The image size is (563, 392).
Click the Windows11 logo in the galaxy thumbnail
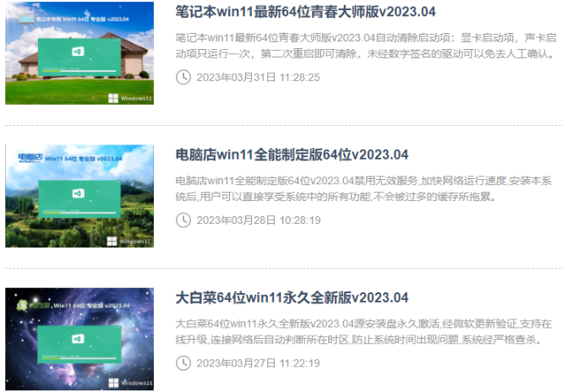[x=130, y=383]
